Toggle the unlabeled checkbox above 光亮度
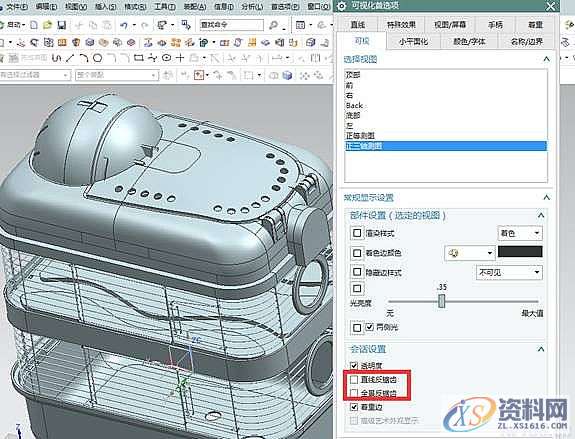Image resolution: width=575 pixels, height=439 pixels. coord(357,288)
